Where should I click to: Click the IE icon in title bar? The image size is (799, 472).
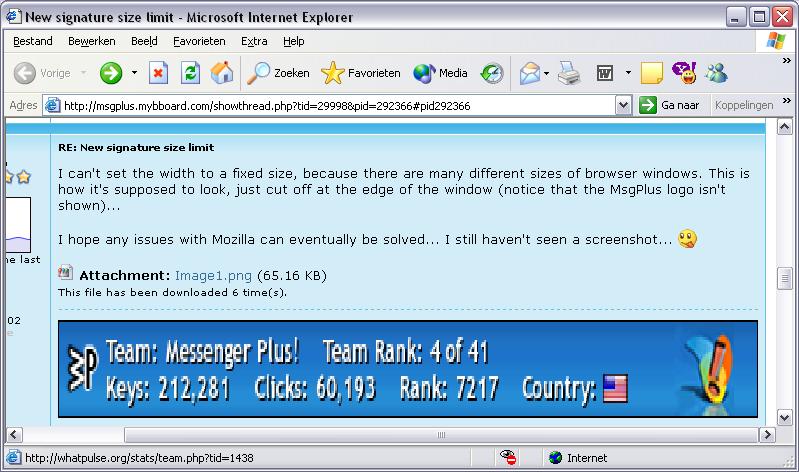13,16
